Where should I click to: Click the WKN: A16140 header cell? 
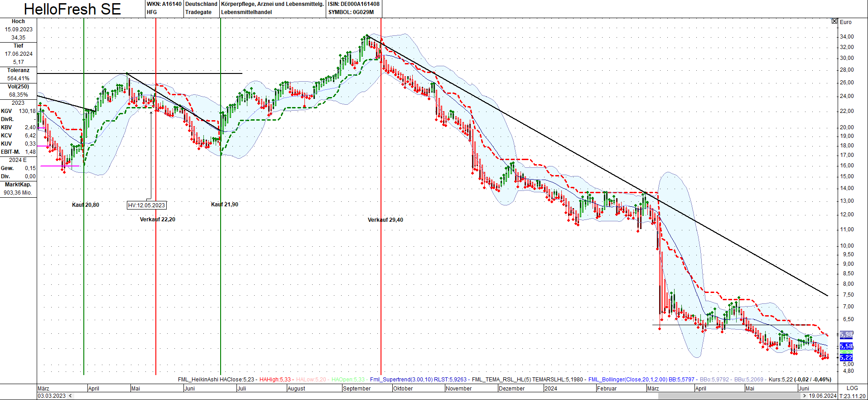click(x=164, y=4)
